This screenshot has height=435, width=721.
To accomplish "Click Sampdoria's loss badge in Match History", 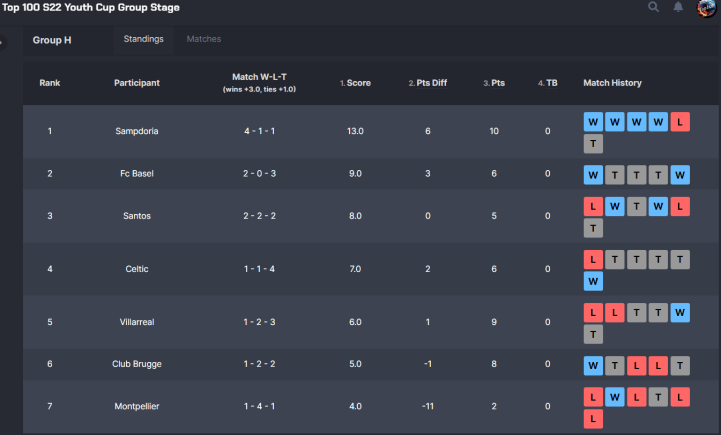I will pos(681,121).
